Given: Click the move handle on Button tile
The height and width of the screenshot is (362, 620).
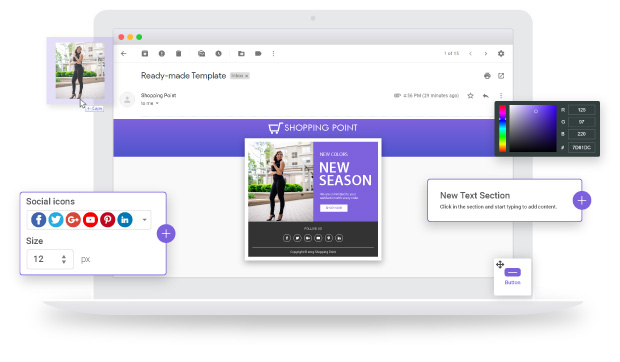Looking at the screenshot, I should (500, 264).
